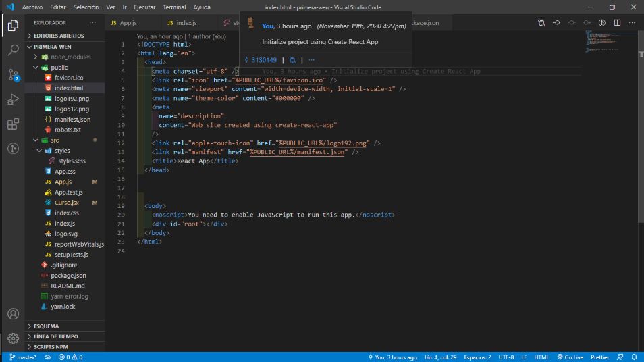Image resolution: width=644 pixels, height=362 pixels.
Task: Start Go Live server
Action: click(570, 357)
